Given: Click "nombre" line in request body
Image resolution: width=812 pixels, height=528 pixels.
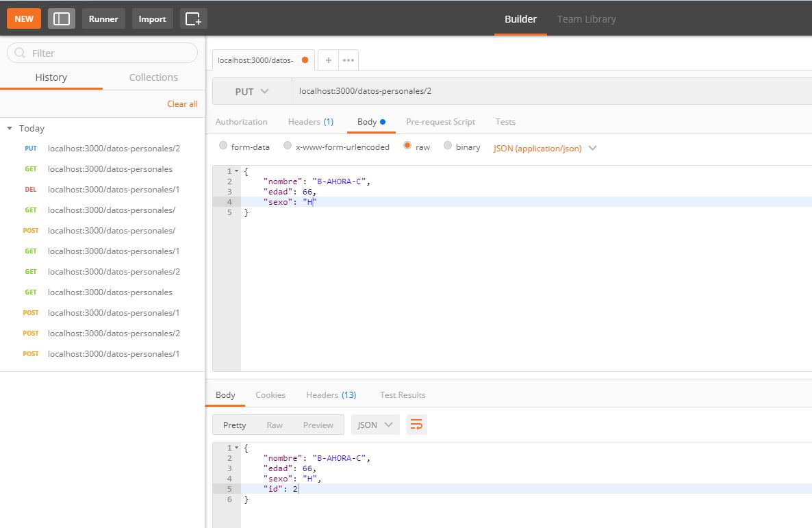Looking at the screenshot, I should pos(526,181).
